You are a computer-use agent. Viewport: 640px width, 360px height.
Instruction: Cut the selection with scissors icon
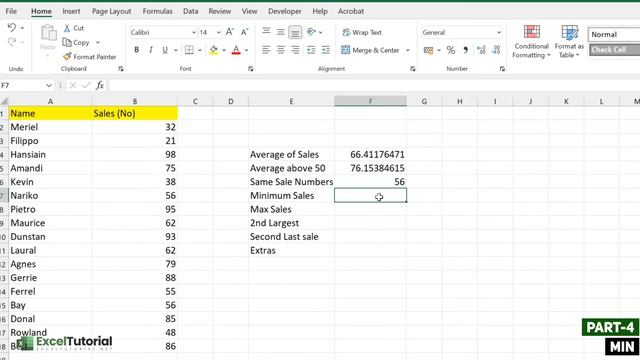[x=67, y=28]
